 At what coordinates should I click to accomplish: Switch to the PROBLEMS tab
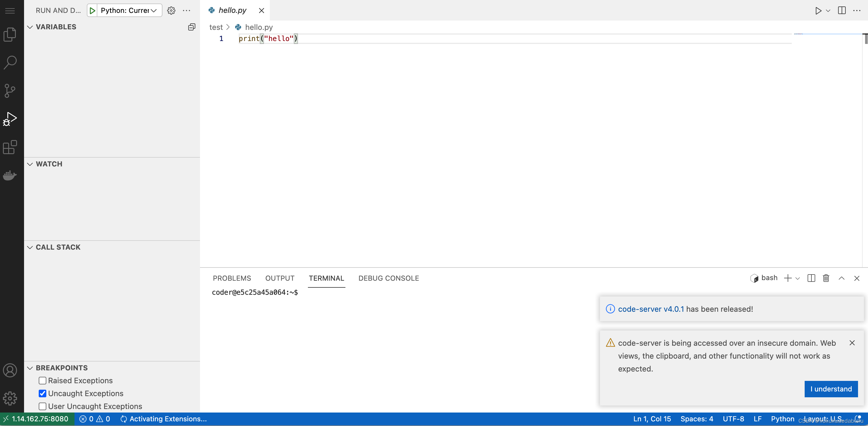point(231,278)
